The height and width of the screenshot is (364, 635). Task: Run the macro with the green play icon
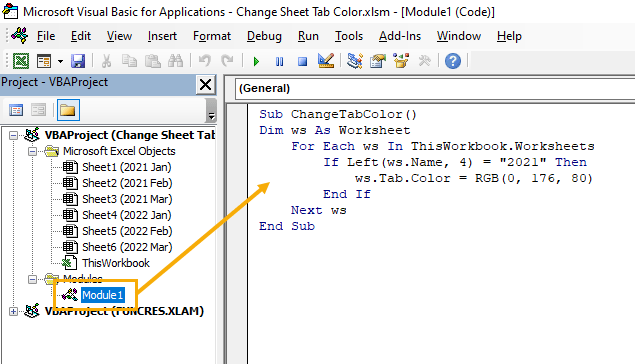coord(256,62)
